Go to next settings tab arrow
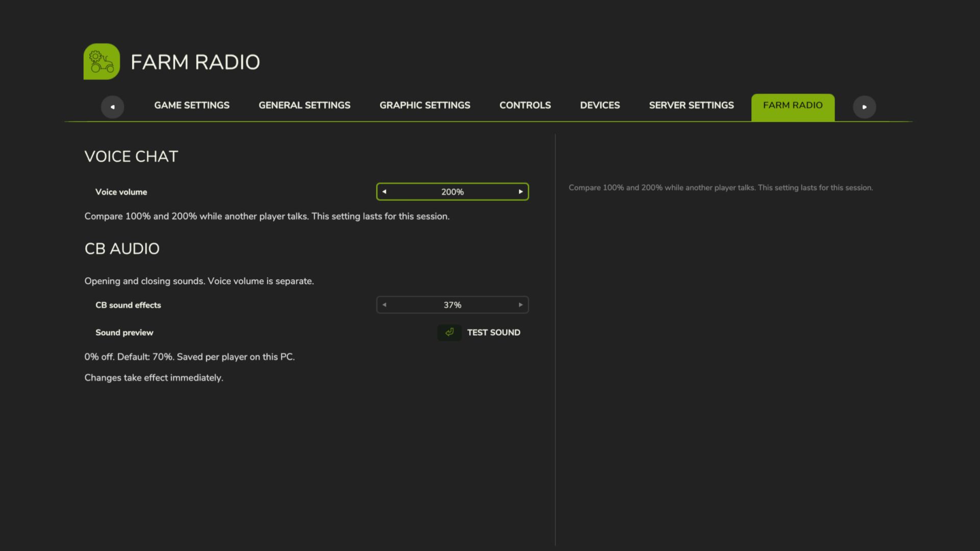 pos(864,107)
